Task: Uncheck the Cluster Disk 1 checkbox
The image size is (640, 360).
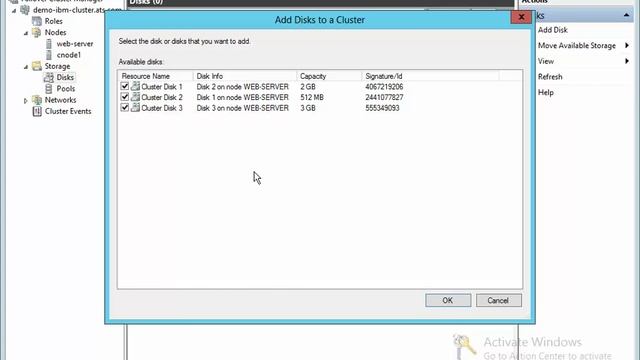Action: (125, 87)
